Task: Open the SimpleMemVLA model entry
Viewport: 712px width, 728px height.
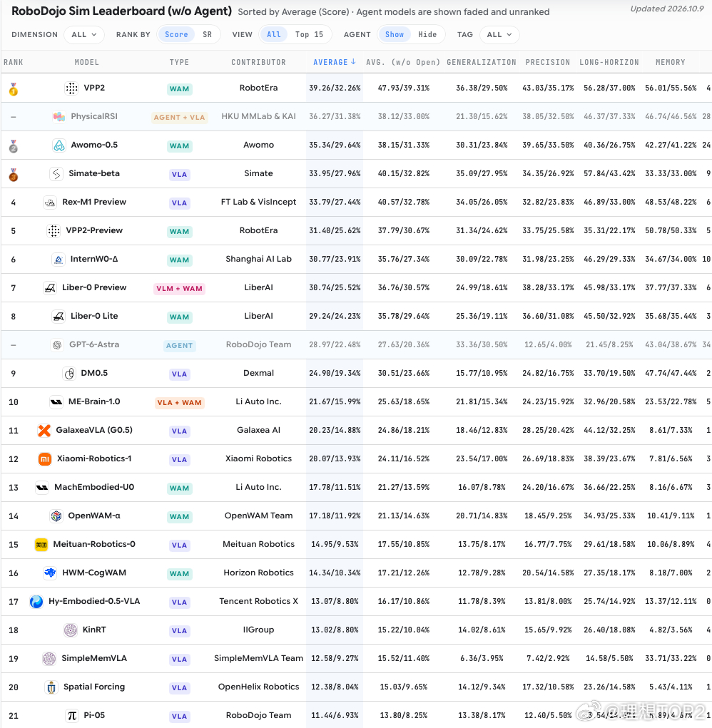Action: point(94,658)
